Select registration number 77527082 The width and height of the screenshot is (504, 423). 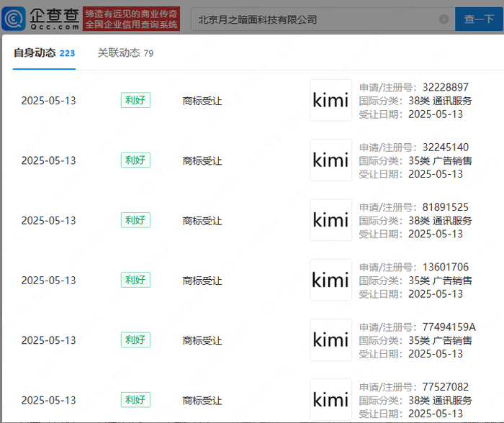[x=445, y=387]
